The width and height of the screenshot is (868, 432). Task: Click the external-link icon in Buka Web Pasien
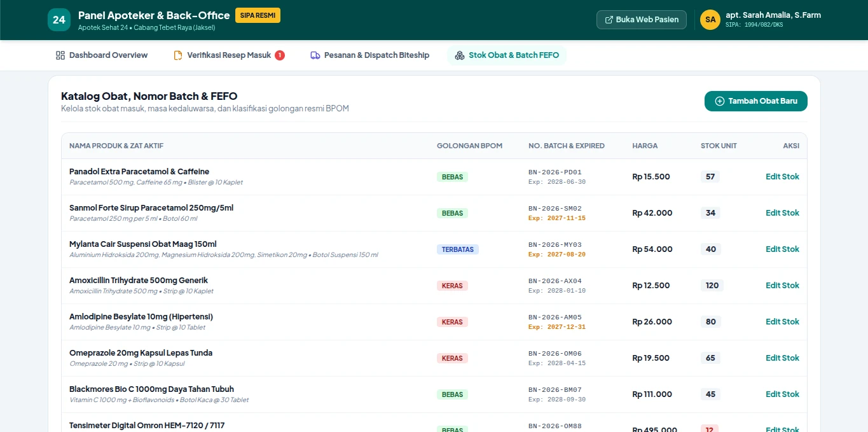point(609,20)
